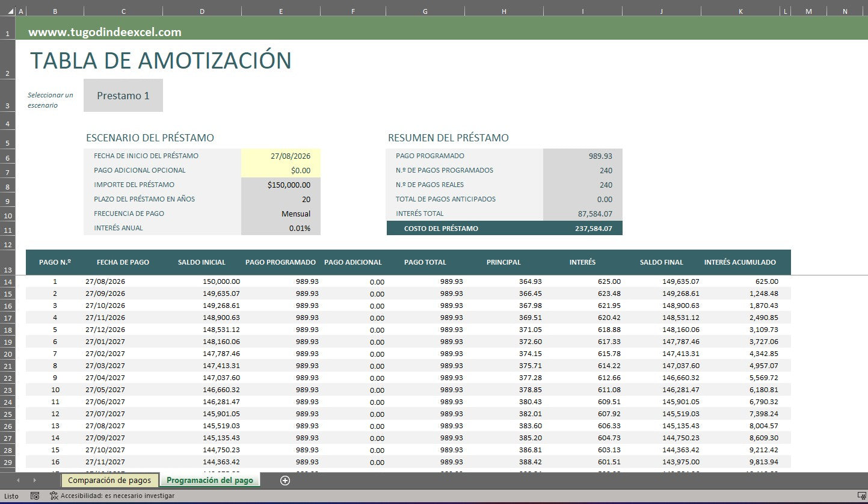The height and width of the screenshot is (504, 868).
Task: Select loan amount cell $150,000.00
Action: click(x=281, y=185)
